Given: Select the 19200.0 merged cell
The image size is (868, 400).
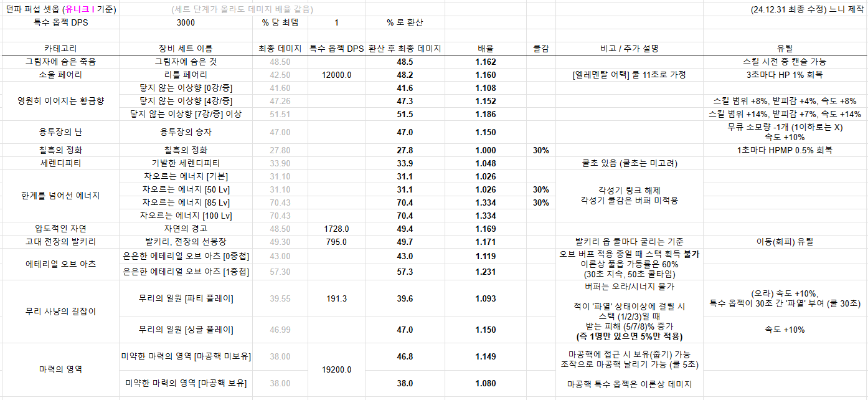Looking at the screenshot, I should (x=337, y=369).
